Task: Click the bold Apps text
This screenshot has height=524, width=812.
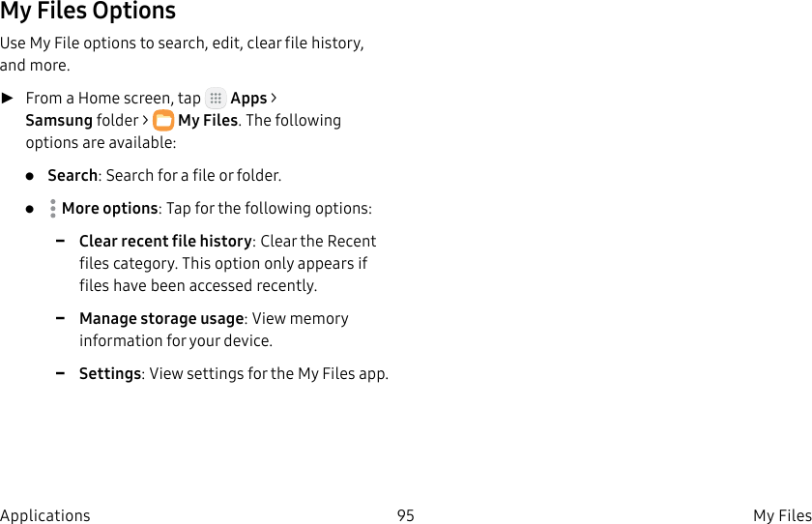Action: [248, 99]
